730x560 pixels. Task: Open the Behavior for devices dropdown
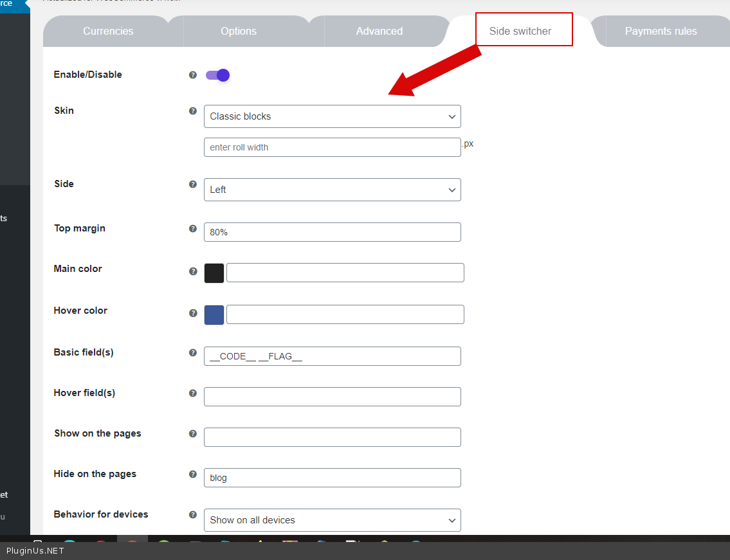[332, 520]
